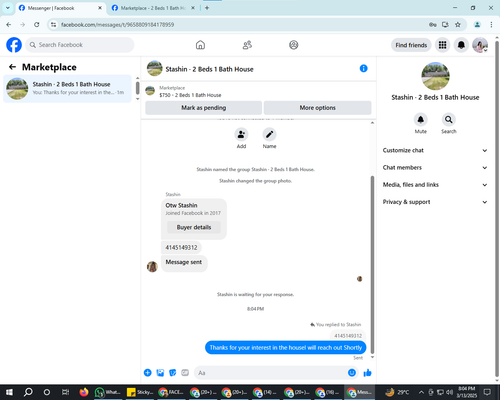Viewport: 500px width, 400px height.
Task: Open the tab search dropdown in Chrome
Action: (8, 8)
